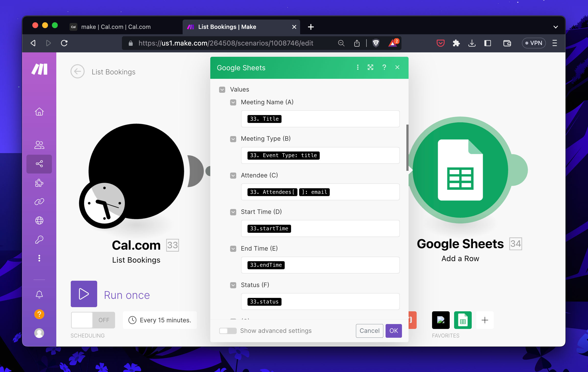Screen dimensions: 588x372
Task: Click the Run once play button
Action: [x=84, y=294]
